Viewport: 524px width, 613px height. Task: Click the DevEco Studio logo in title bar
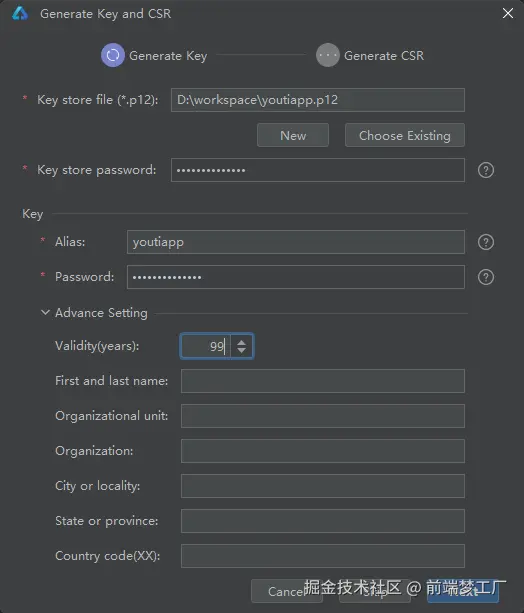20,14
